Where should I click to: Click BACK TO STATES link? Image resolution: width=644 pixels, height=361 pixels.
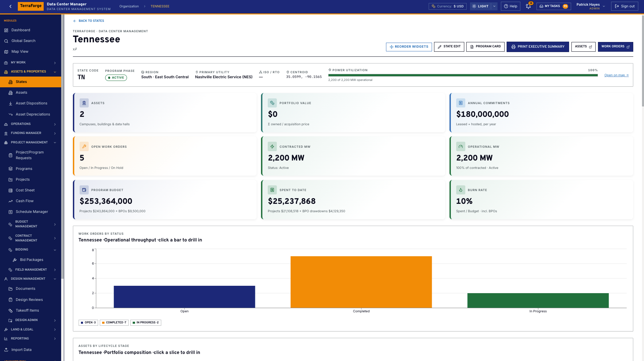point(89,21)
